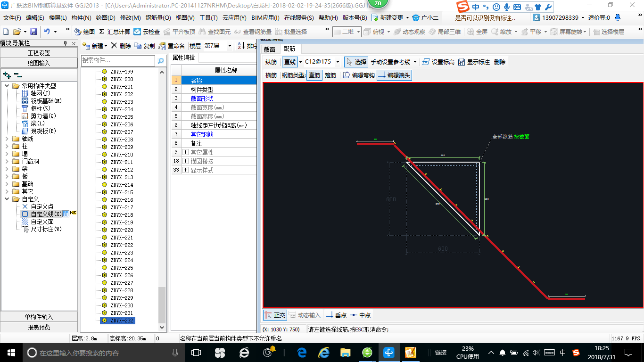Toggle 中点 midpoint snap
The width and height of the screenshot is (644, 362).
(x=361, y=315)
